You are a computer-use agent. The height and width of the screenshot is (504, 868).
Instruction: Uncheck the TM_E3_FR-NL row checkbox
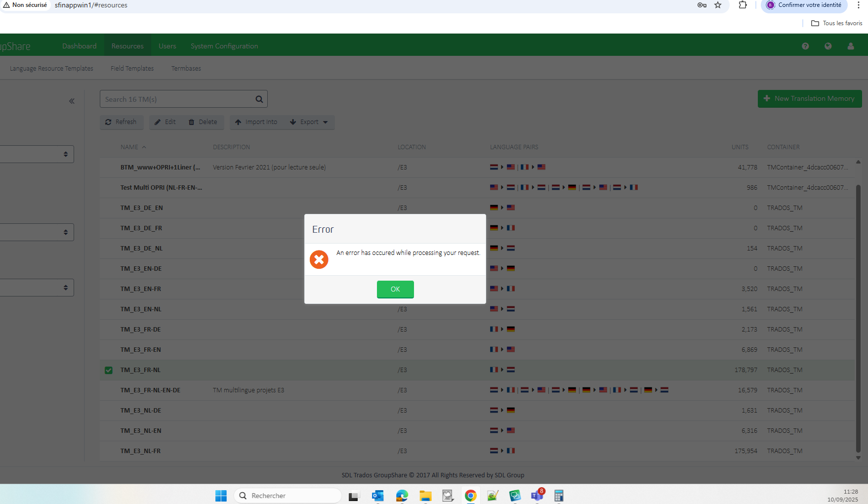point(108,370)
